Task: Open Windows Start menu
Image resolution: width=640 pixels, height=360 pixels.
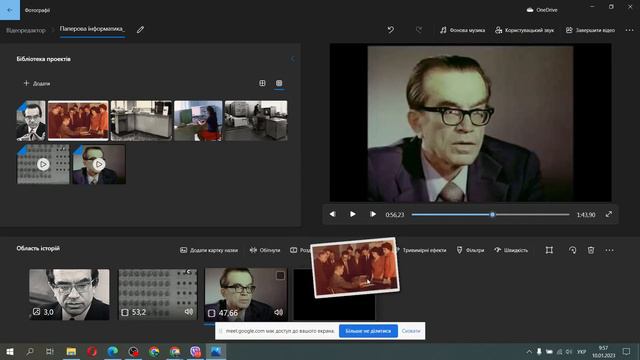Action: [10, 351]
